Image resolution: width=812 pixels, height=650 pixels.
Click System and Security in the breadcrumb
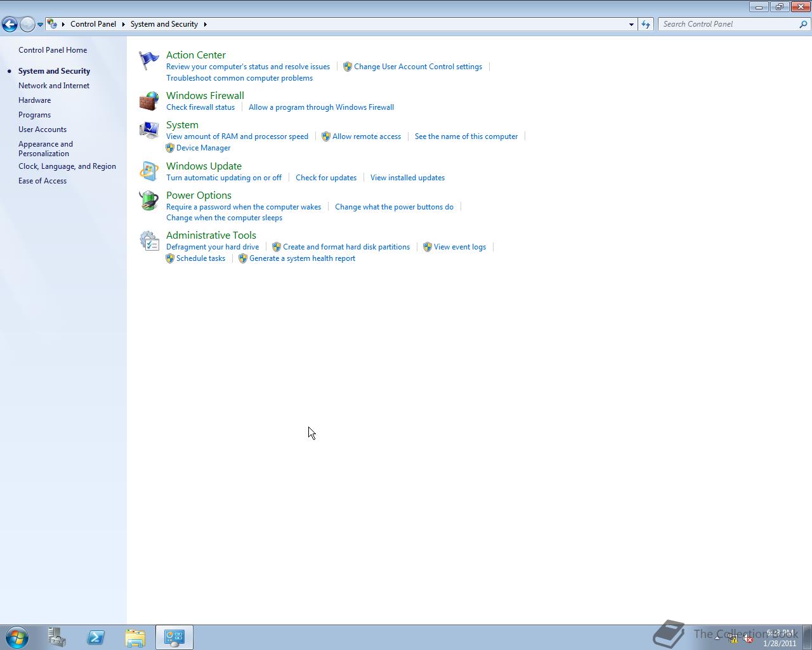(164, 24)
